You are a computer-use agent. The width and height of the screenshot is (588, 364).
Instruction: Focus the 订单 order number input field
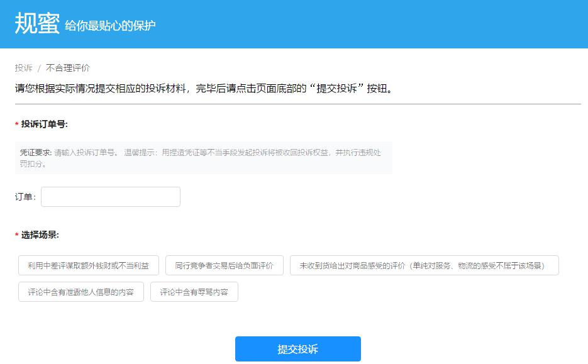110,196
